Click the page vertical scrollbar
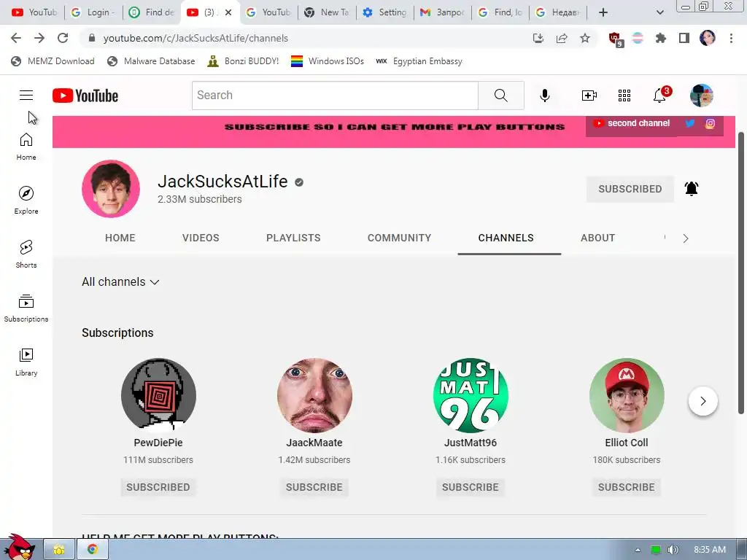 click(741, 273)
